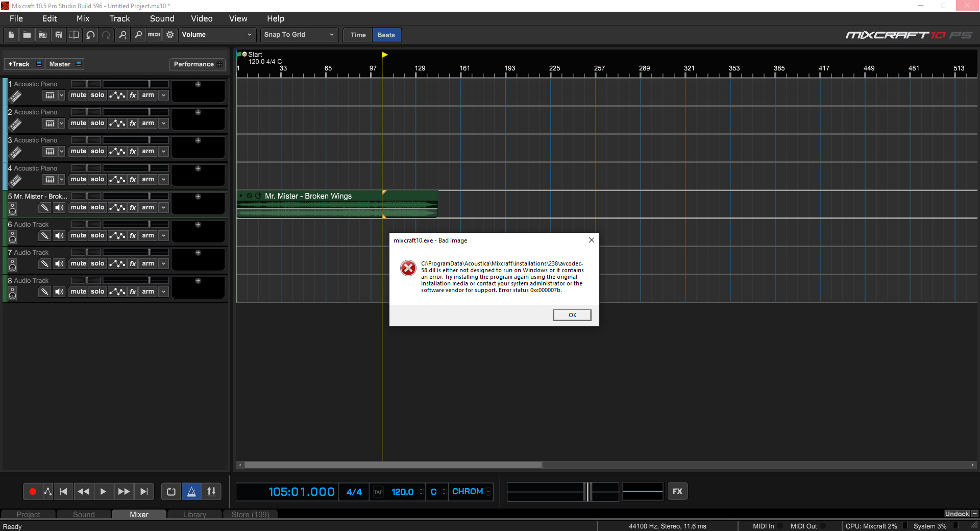Click the transport Rewind double-arrow button
Viewport: 980px width, 531px height.
83,492
